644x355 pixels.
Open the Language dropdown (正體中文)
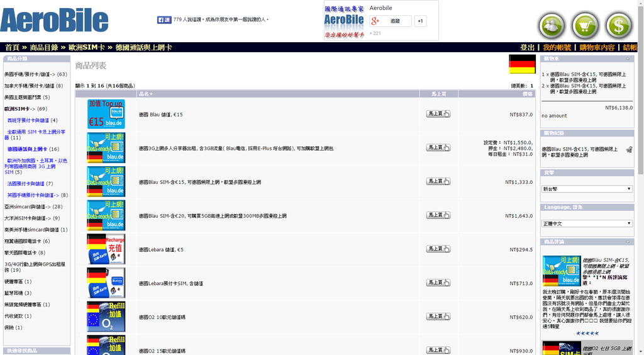pos(587,223)
